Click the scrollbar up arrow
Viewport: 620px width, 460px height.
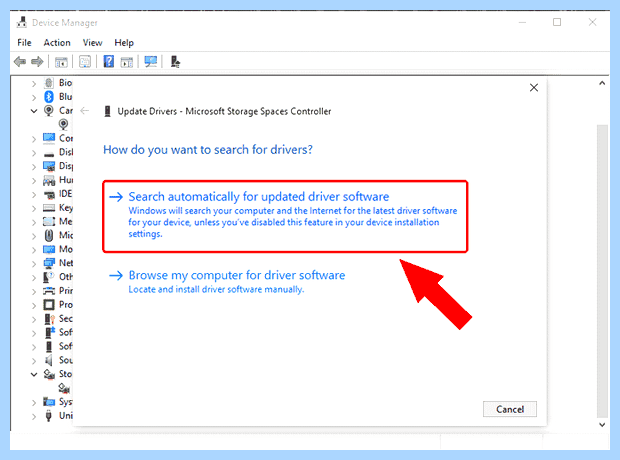602,83
